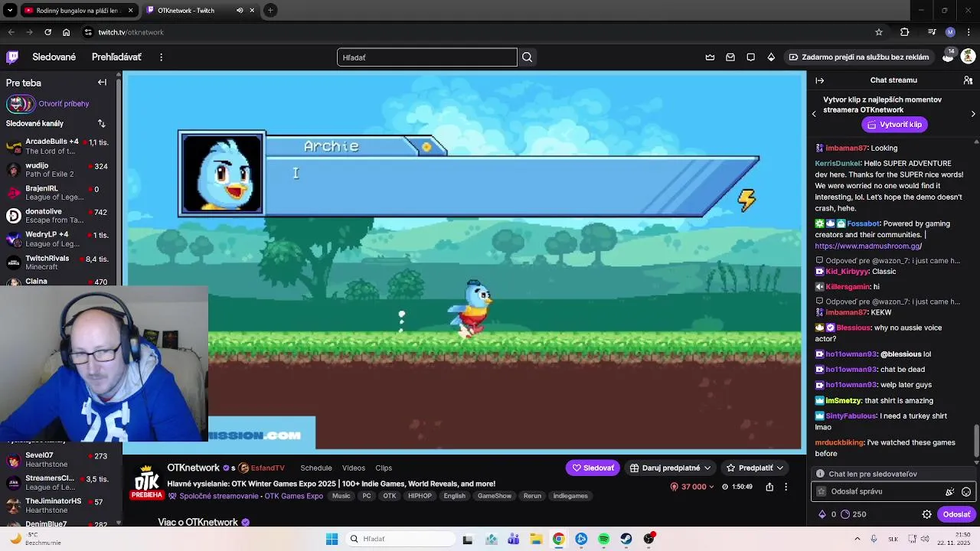This screenshot has height=551, width=980.
Task: Collapse the chat panel
Action: point(819,80)
